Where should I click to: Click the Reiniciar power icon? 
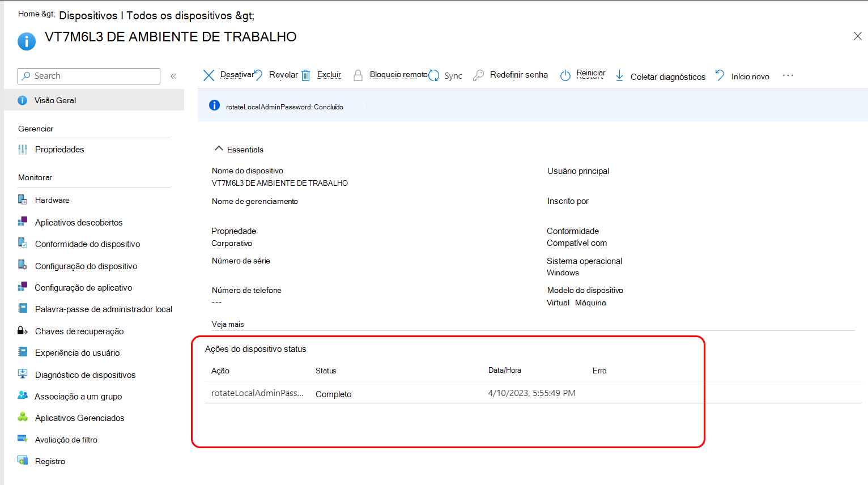(x=565, y=75)
